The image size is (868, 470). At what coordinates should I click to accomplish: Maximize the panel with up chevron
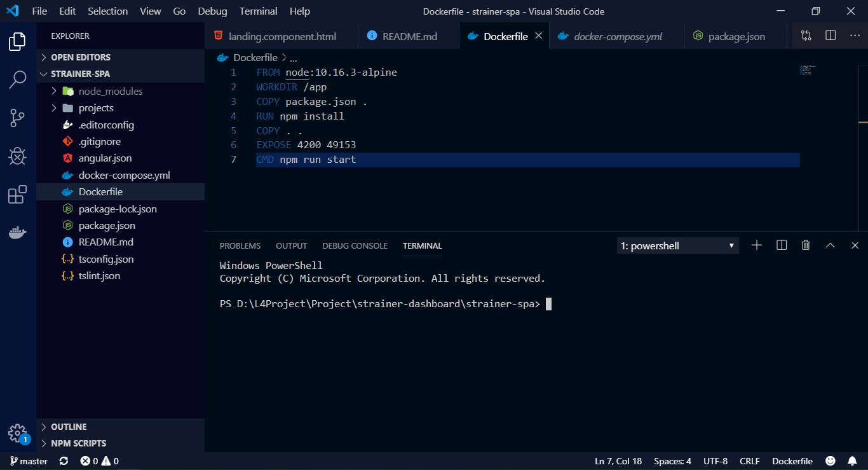coord(830,245)
